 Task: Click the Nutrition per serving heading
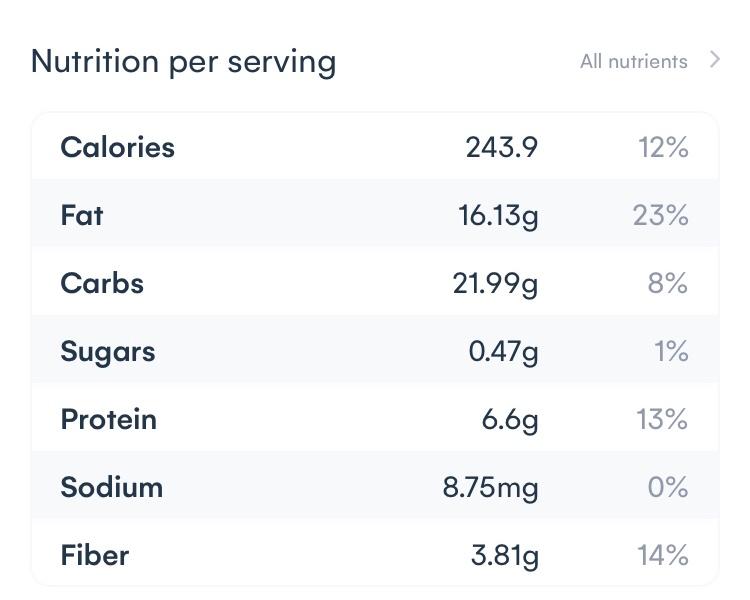(x=183, y=61)
